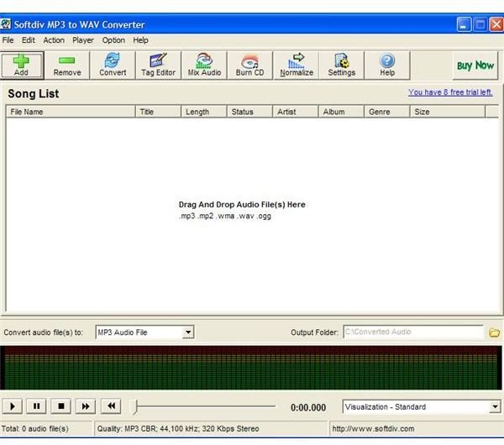Close the Softdiv converter window
The height and width of the screenshot is (445, 504).
pyautogui.click(x=496, y=24)
